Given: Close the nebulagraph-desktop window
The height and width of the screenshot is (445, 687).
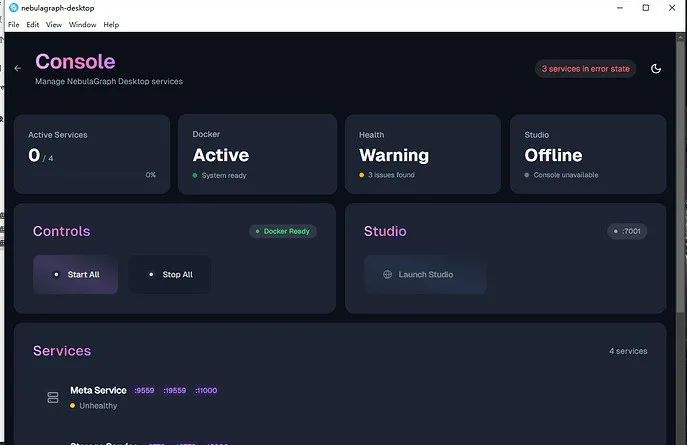Looking at the screenshot, I should point(672,8).
